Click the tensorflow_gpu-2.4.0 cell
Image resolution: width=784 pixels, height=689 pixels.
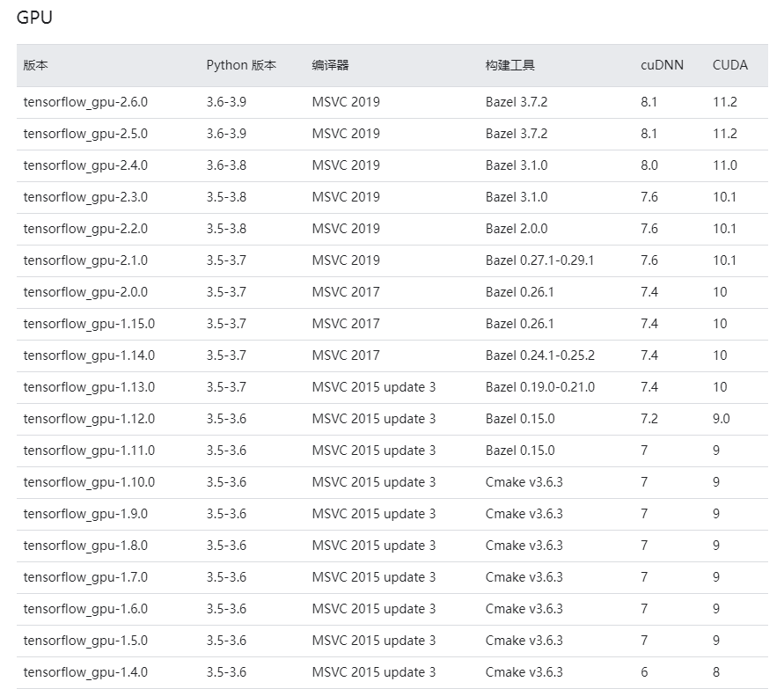point(85,165)
